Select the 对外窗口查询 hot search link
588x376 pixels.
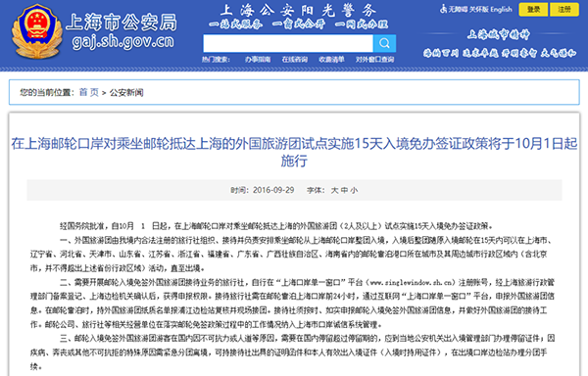pyautogui.click(x=375, y=60)
